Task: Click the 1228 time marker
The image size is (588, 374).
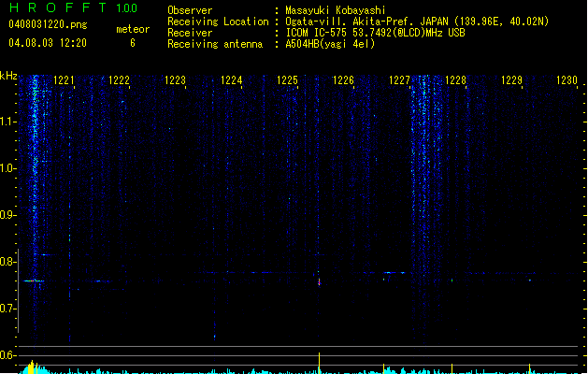Action: click(x=455, y=80)
